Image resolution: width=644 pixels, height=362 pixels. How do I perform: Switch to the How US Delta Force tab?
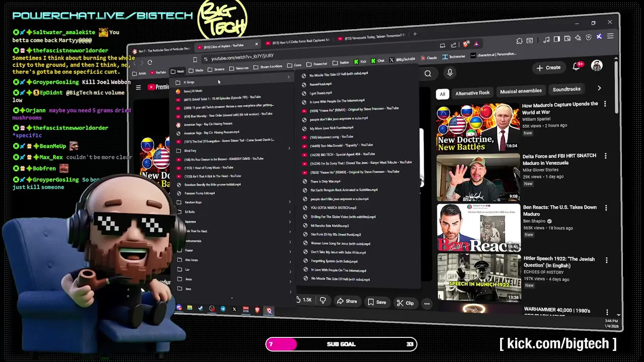point(297,41)
